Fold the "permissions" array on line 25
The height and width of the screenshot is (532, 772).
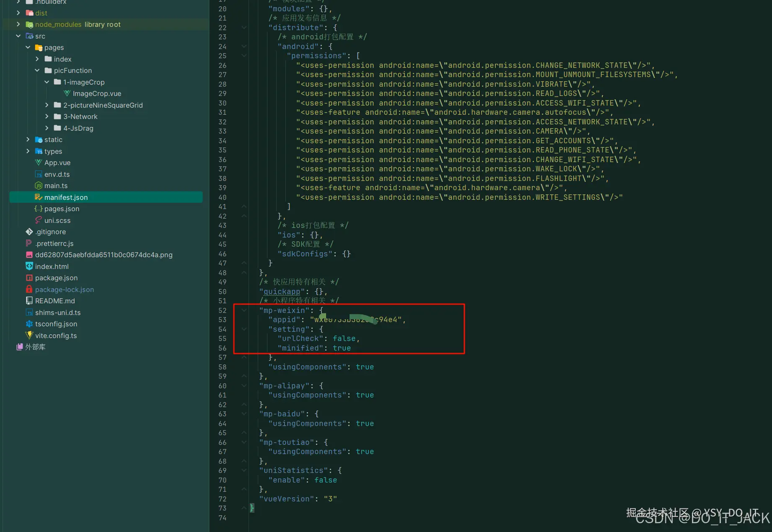[x=244, y=56]
